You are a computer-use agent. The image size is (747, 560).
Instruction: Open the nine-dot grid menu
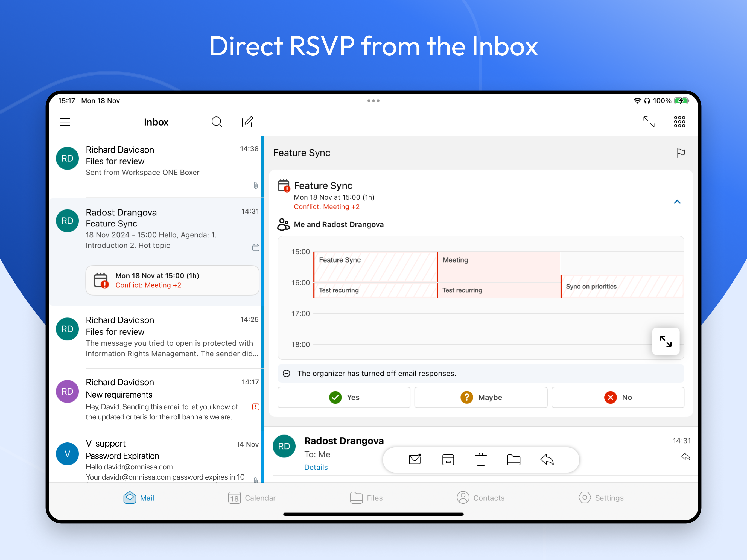(679, 122)
